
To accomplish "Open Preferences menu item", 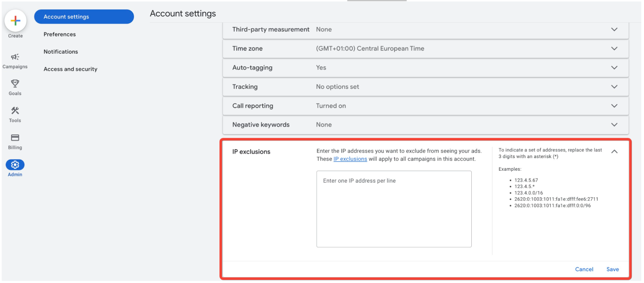I will click(60, 34).
